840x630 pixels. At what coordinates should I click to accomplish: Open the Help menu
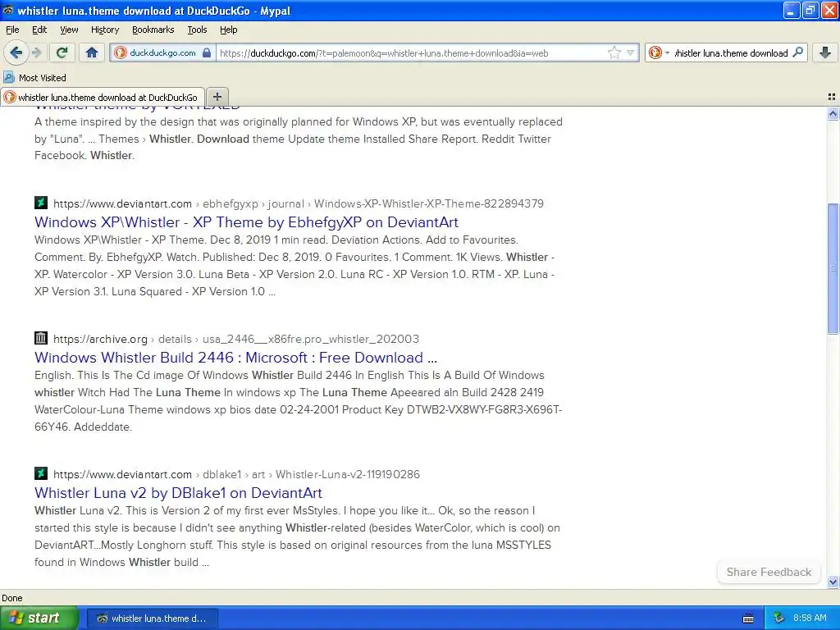click(228, 30)
